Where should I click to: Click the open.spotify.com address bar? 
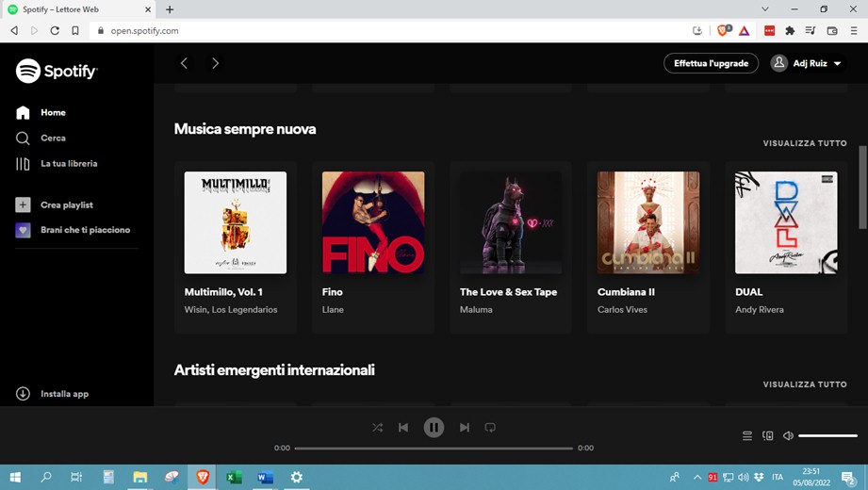pyautogui.click(x=387, y=31)
